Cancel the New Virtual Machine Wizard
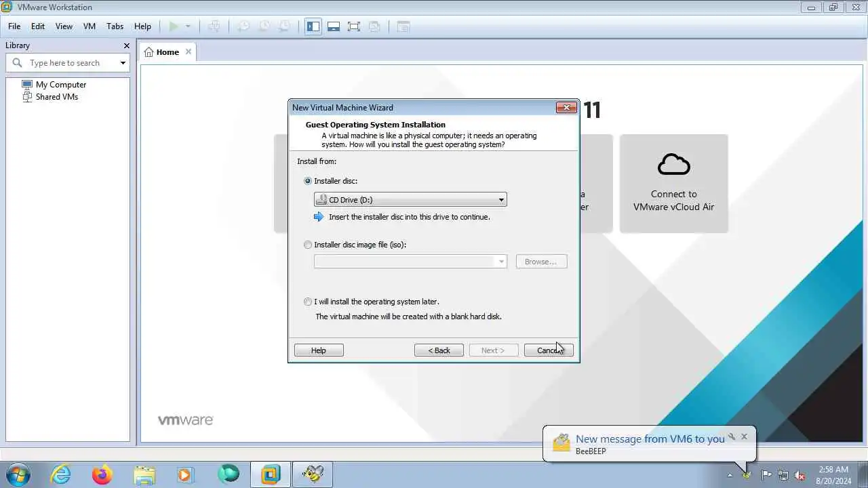The width and height of the screenshot is (868, 488). click(549, 350)
